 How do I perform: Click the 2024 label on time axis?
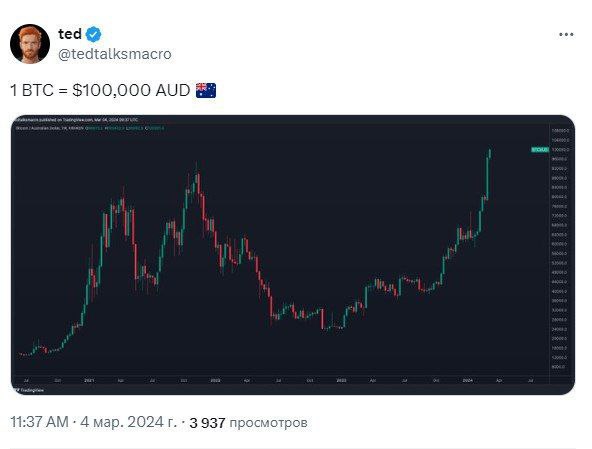(467, 380)
